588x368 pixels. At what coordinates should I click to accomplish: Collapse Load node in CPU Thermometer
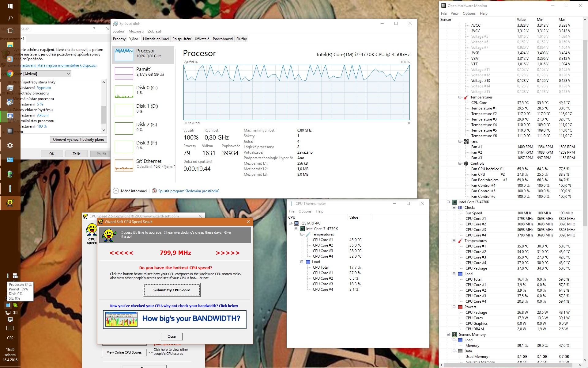tap(302, 262)
